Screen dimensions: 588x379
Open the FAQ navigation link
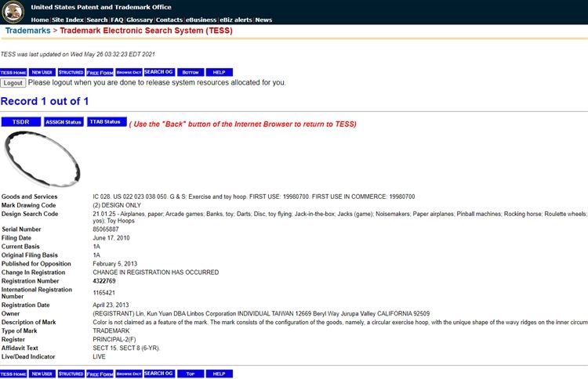click(x=117, y=20)
